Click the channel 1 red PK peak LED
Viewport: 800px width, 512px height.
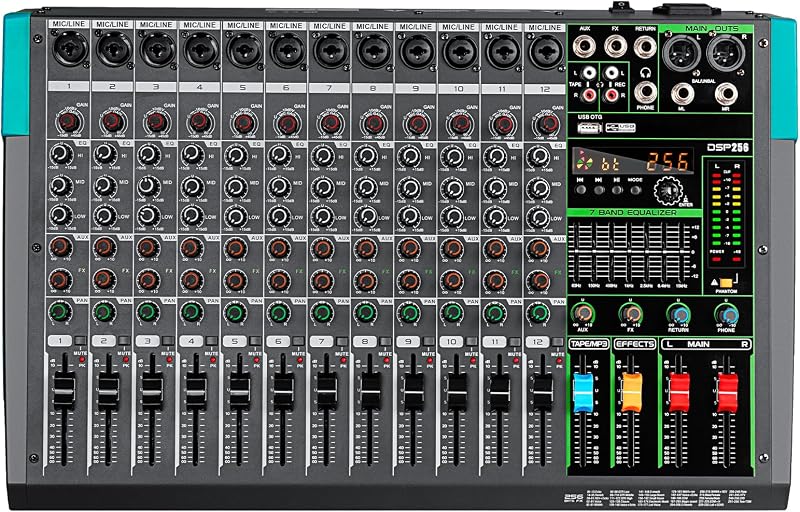(82, 360)
